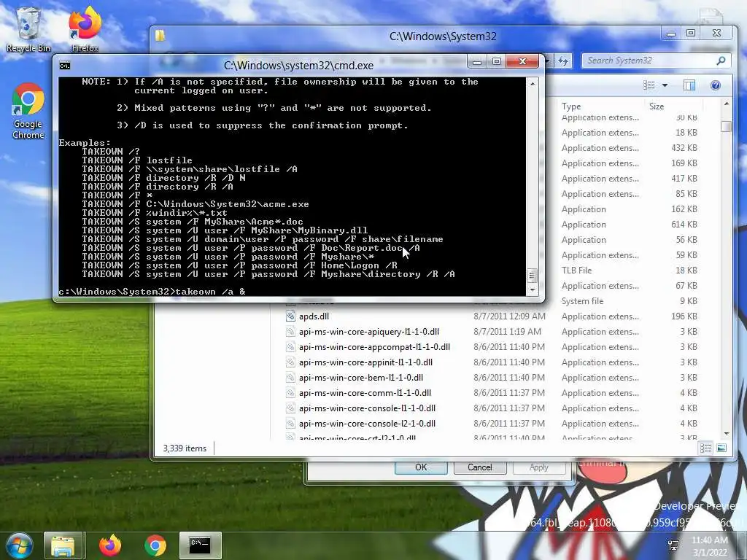Click the System32 folder icon in the title bar
The height and width of the screenshot is (560, 747).
pyautogui.click(x=160, y=36)
